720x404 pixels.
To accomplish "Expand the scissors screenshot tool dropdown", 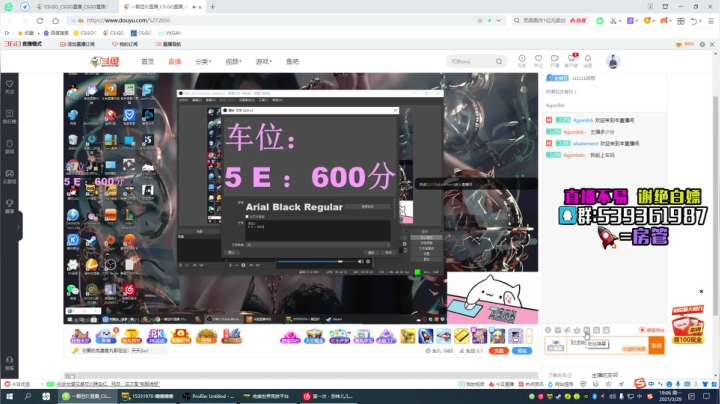I will coord(619,21).
